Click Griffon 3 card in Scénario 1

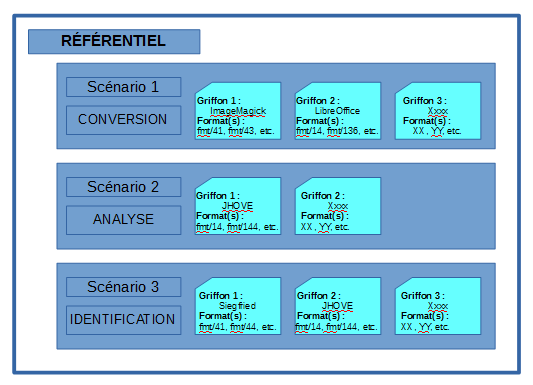[438, 111]
